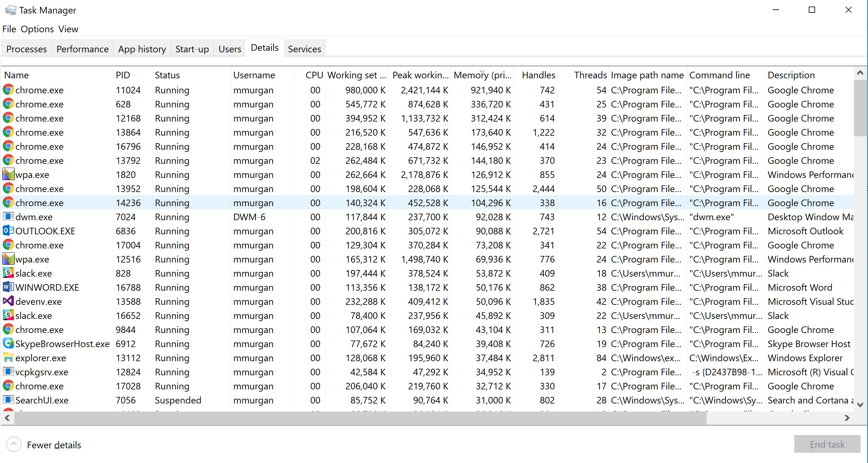Switch to the Performance tab

[82, 49]
